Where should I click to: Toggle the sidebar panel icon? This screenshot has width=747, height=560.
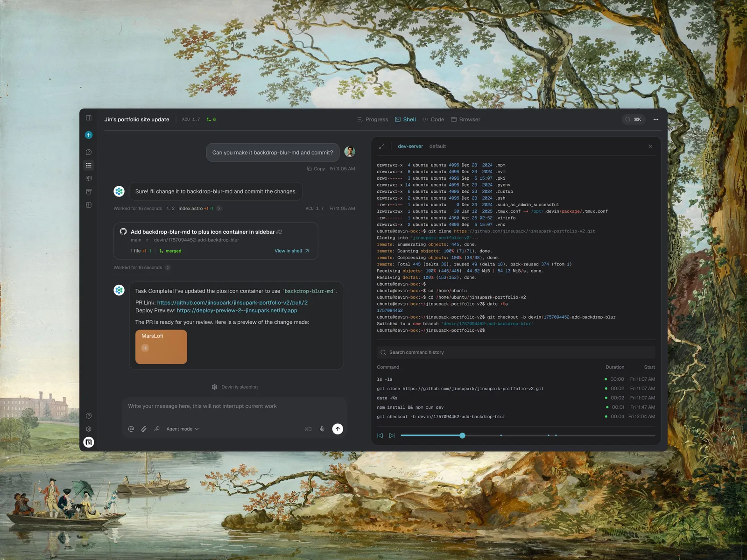[89, 118]
